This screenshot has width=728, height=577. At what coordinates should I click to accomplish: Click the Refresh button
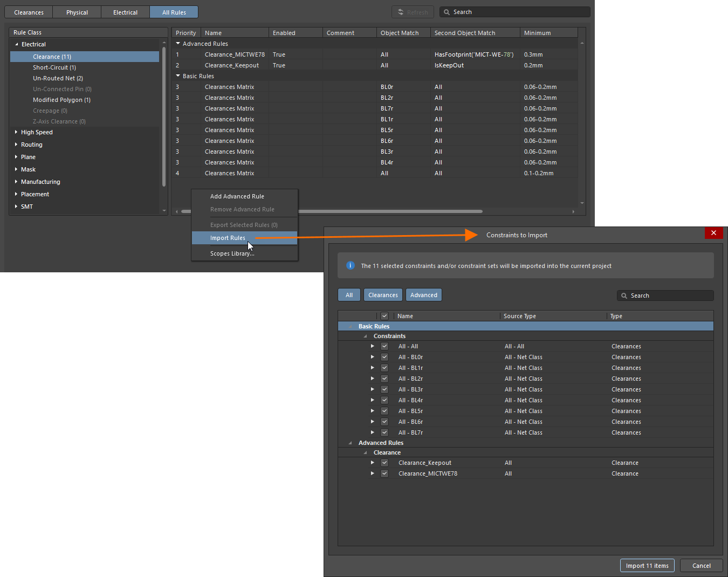click(413, 12)
